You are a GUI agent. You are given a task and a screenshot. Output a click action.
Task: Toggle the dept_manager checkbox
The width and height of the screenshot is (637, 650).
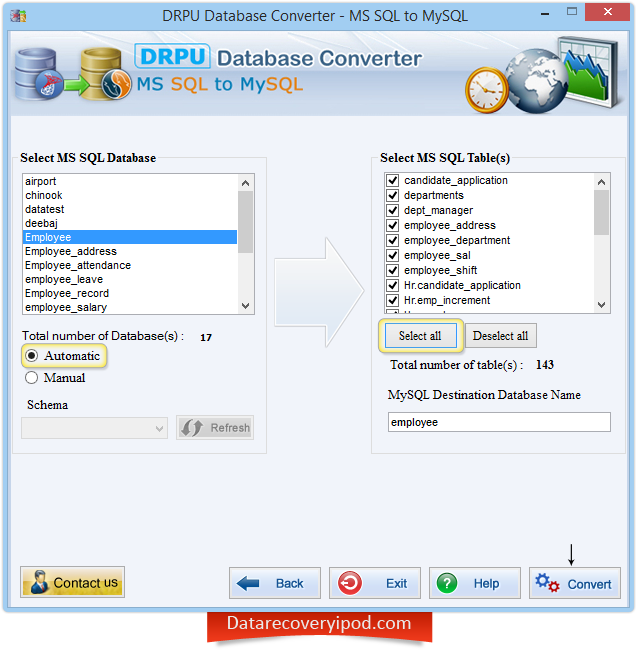(392, 210)
